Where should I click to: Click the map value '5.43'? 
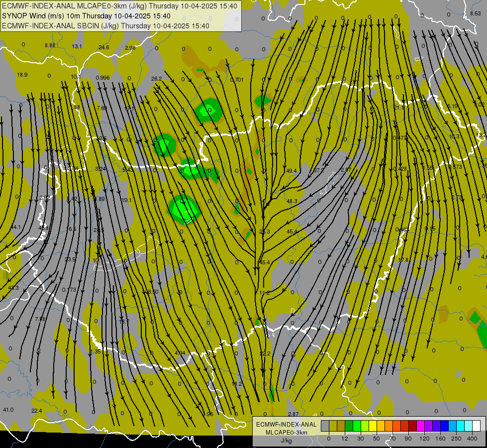[x=128, y=170]
